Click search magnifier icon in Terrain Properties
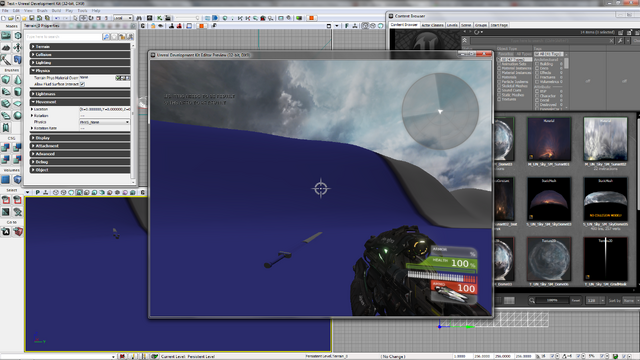Viewport: 640px width, 360px height. point(106,37)
